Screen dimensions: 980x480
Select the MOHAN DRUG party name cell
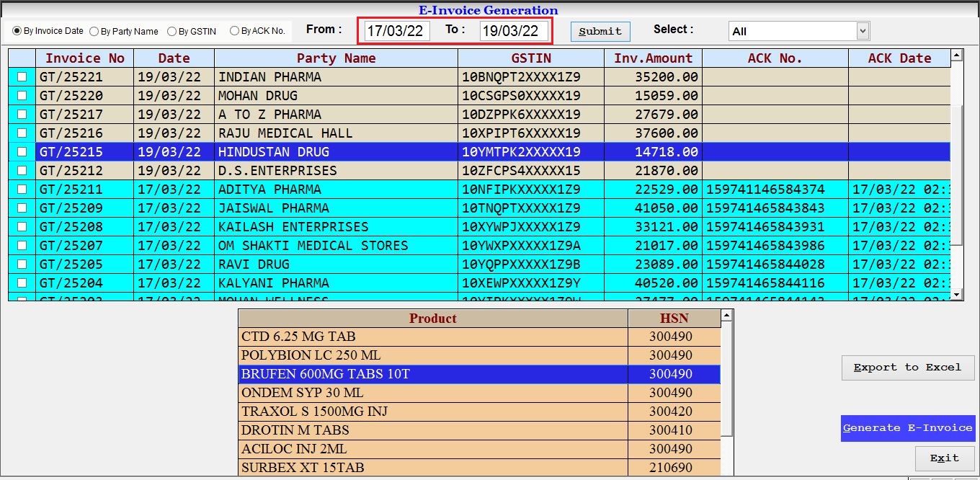336,95
